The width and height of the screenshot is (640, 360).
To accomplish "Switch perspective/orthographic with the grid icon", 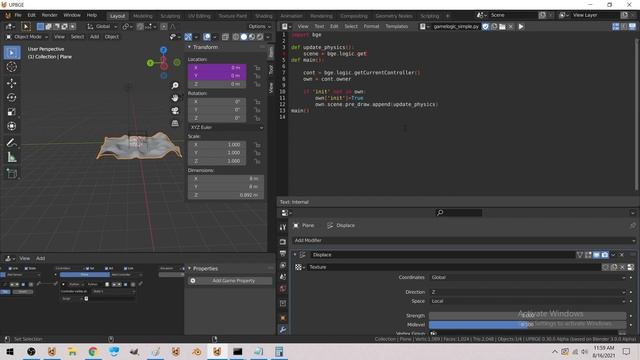I will click(175, 123).
